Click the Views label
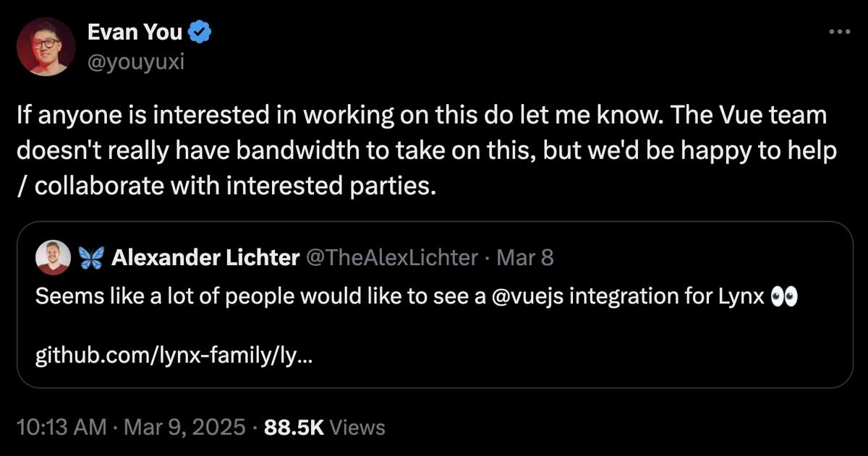 357,427
